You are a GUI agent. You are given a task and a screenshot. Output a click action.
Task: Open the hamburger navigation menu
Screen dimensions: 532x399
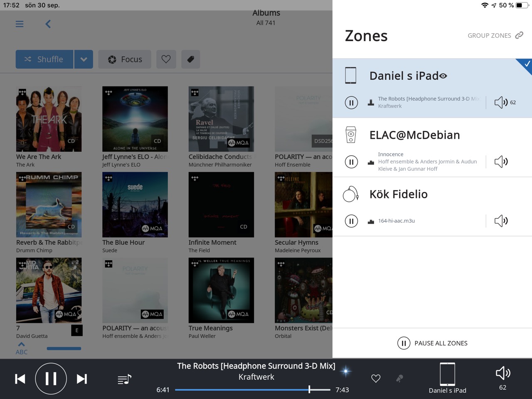click(20, 24)
